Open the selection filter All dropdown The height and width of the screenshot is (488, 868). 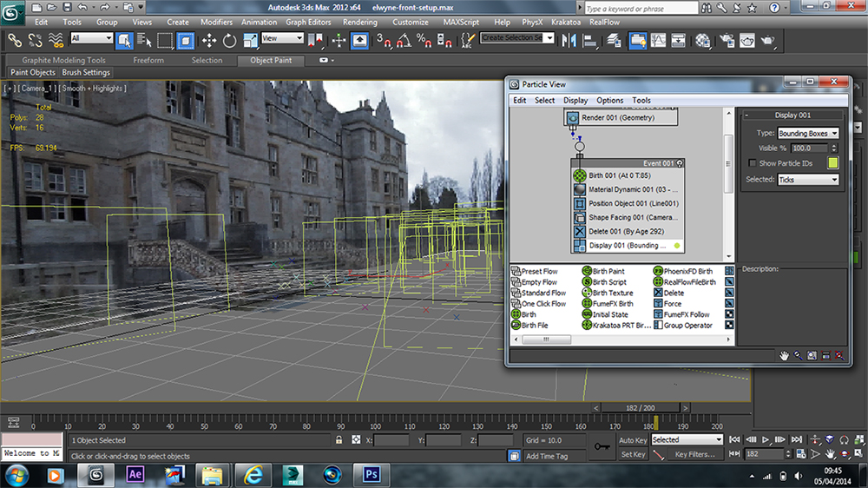coord(92,37)
